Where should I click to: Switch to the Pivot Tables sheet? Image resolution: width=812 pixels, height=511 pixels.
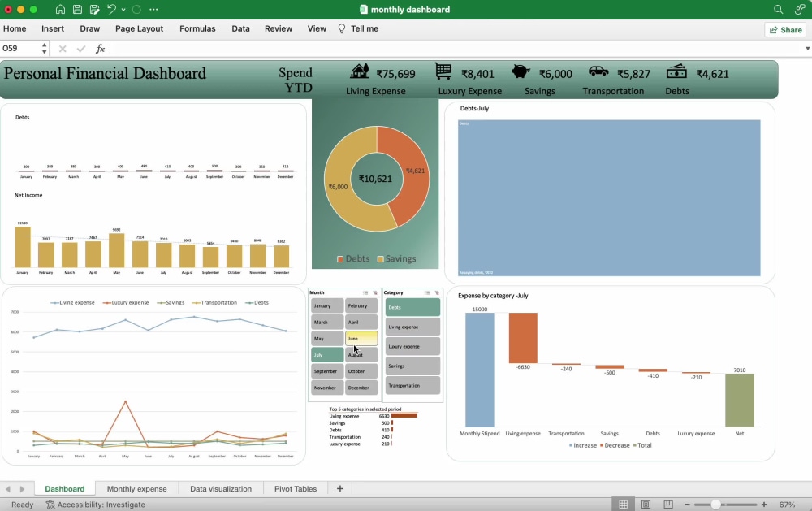click(x=295, y=488)
